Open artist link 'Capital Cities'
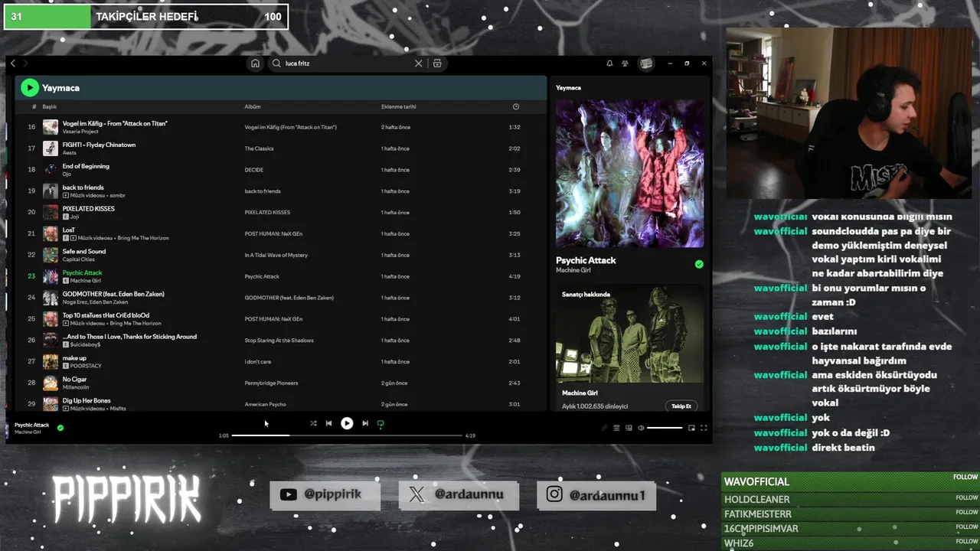Viewport: 980px width, 551px height. [x=79, y=259]
